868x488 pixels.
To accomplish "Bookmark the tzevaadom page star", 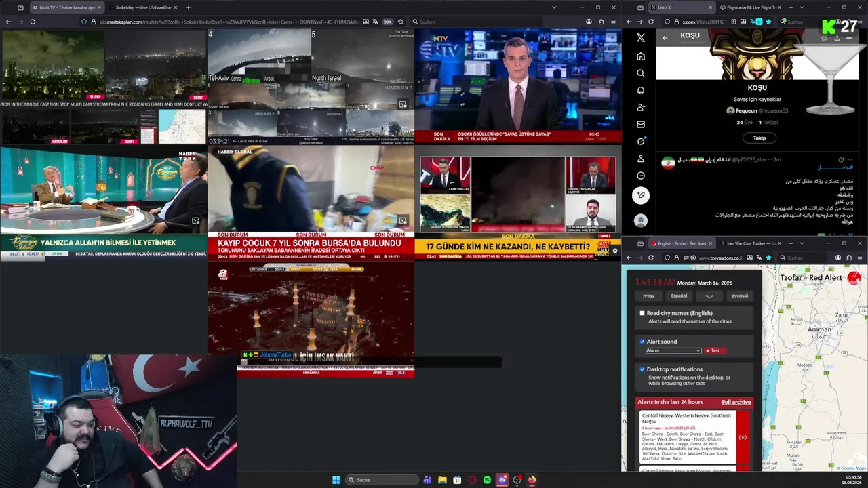I will tap(768, 258).
